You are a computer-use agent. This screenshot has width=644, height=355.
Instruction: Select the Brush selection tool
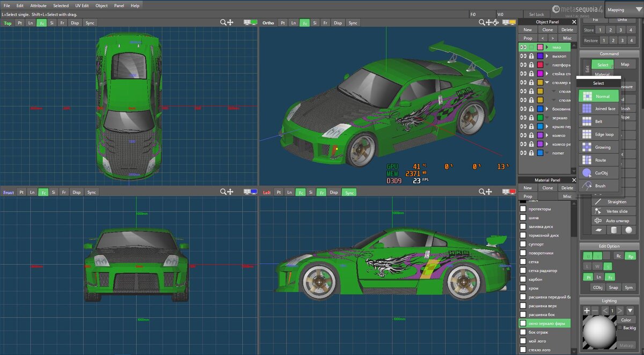click(x=598, y=186)
